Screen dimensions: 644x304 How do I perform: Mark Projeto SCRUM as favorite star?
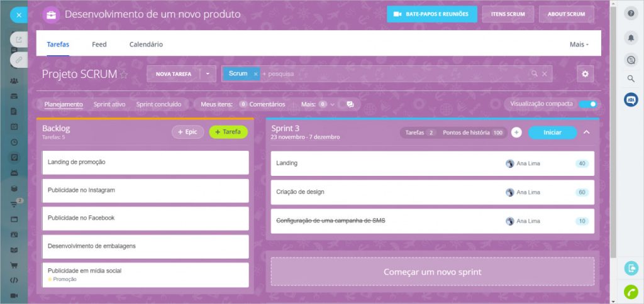click(124, 75)
